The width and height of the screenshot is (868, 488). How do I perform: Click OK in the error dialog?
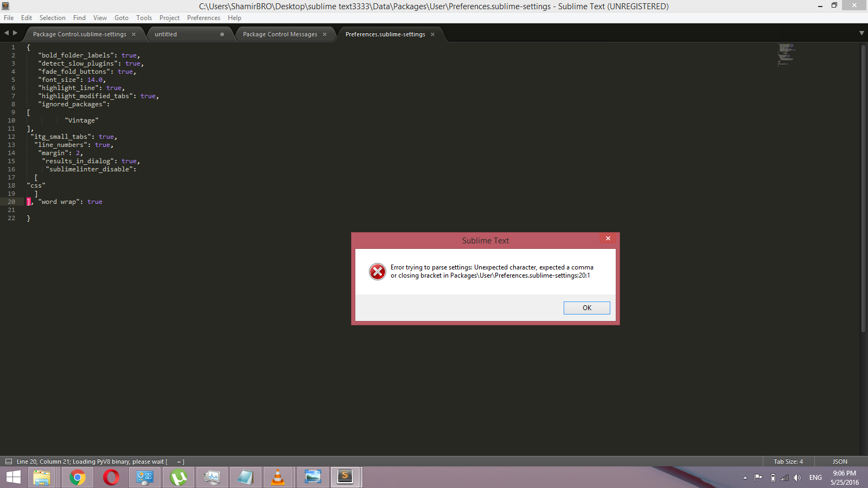586,308
